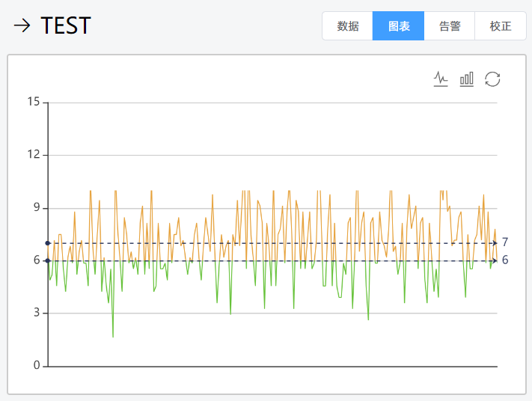This screenshot has height=401, width=532.
Task: Click left circle marker of threshold 6
Action: click(x=48, y=260)
